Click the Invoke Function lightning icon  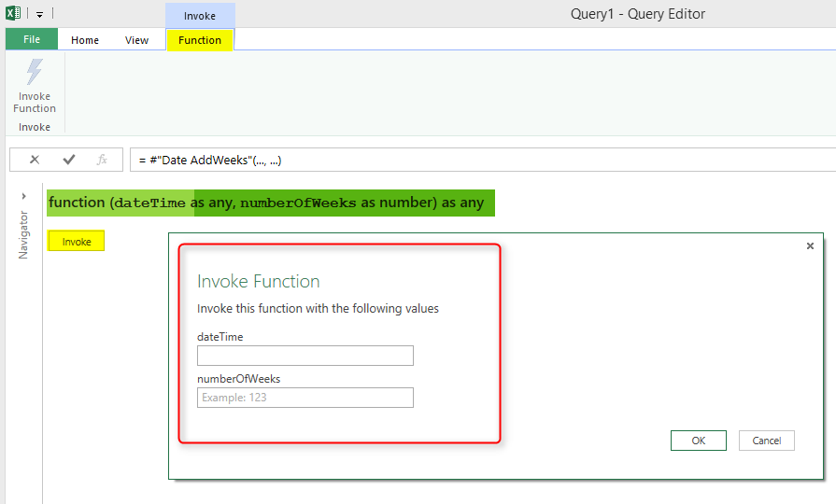click(35, 73)
